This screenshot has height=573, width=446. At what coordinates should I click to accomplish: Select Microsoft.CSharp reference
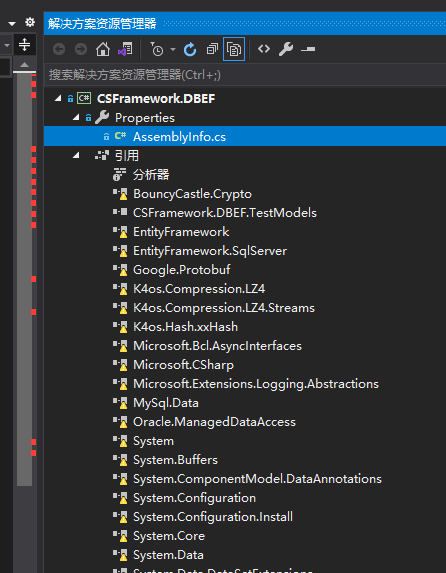[x=183, y=365]
